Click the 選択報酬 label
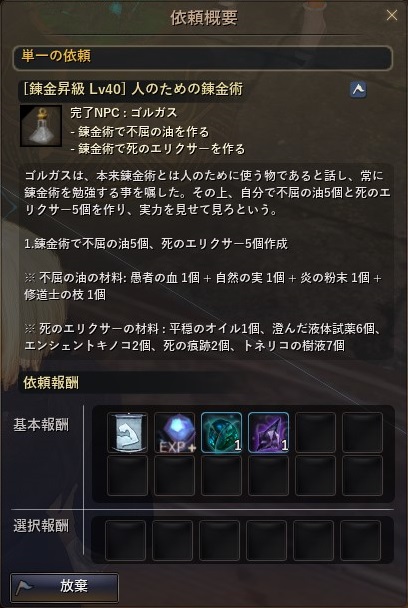408x608 pixels. tap(41, 527)
